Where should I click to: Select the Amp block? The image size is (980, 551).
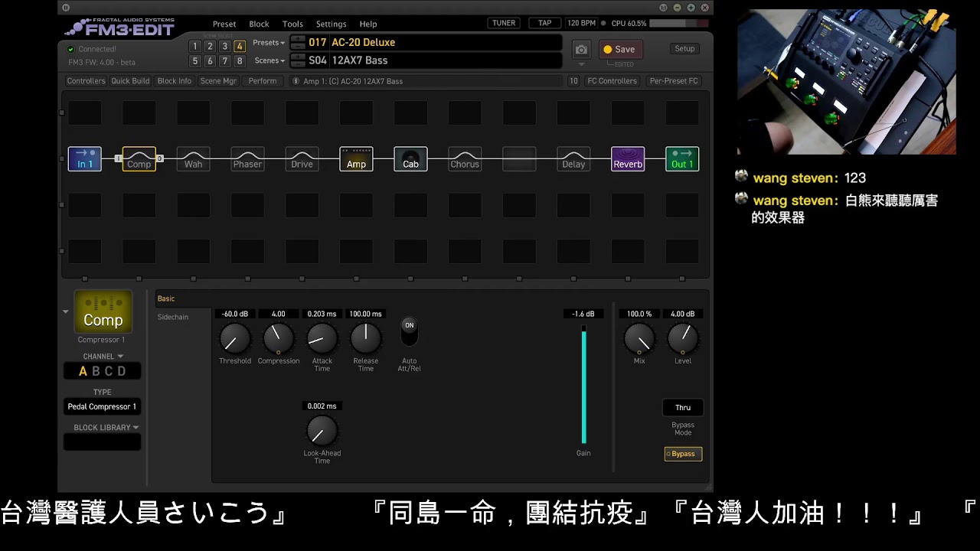356,159
